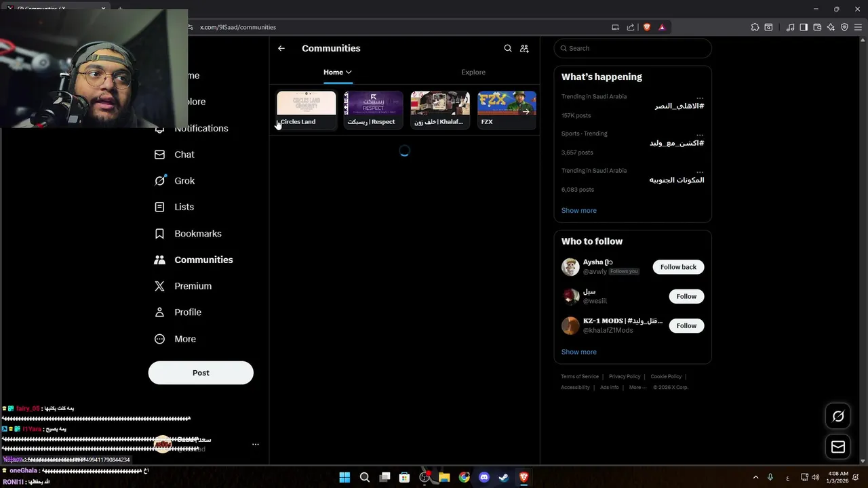Expand the footer More menu
Screen dimensions: 868x488
click(638, 388)
